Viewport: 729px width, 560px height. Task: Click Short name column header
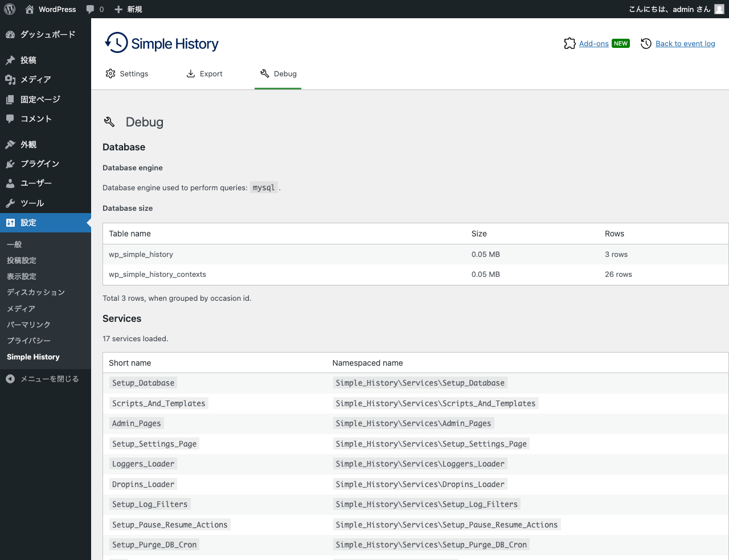pyautogui.click(x=130, y=363)
